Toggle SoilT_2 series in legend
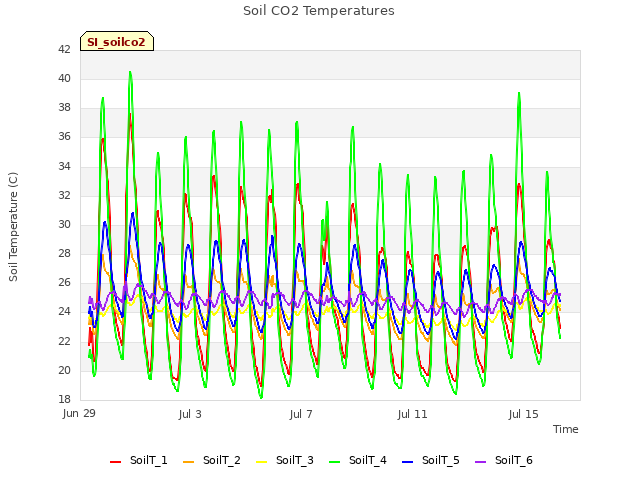Image resolution: width=640 pixels, height=480 pixels. (x=212, y=460)
